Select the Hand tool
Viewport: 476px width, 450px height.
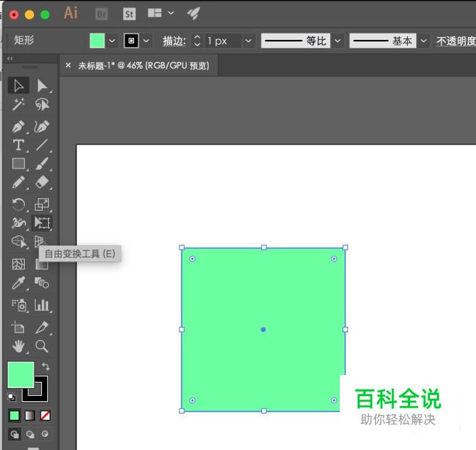pyautogui.click(x=19, y=346)
